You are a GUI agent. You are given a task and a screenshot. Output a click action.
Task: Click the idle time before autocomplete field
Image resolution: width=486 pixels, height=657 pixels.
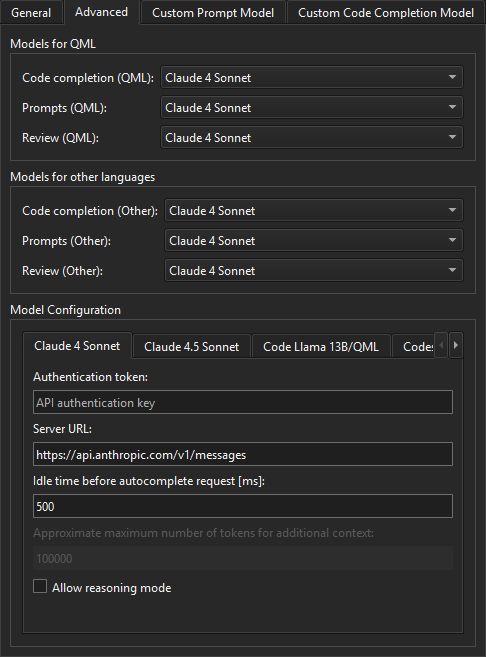click(243, 506)
